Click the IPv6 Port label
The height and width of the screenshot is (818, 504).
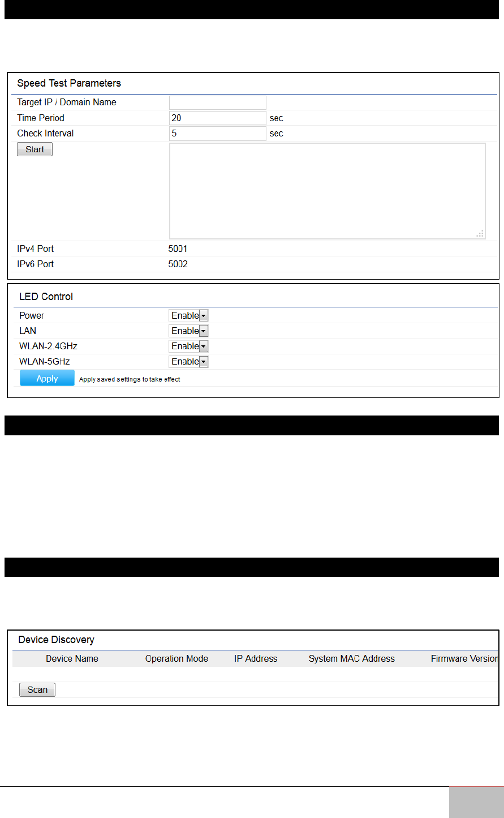pos(36,264)
